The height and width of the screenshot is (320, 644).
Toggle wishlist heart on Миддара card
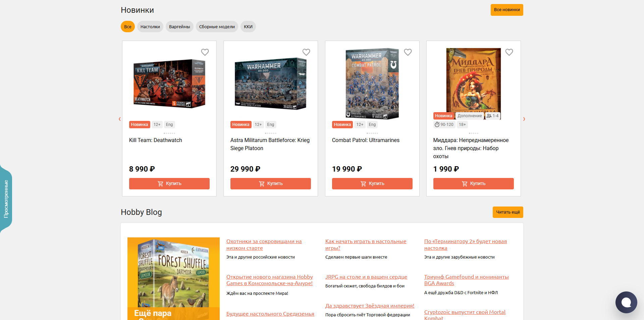(x=509, y=52)
